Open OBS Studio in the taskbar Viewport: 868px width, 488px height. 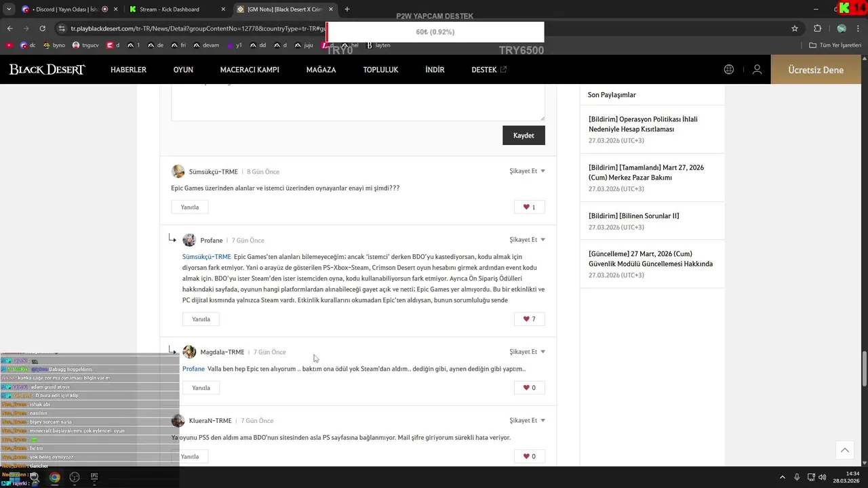click(75, 477)
